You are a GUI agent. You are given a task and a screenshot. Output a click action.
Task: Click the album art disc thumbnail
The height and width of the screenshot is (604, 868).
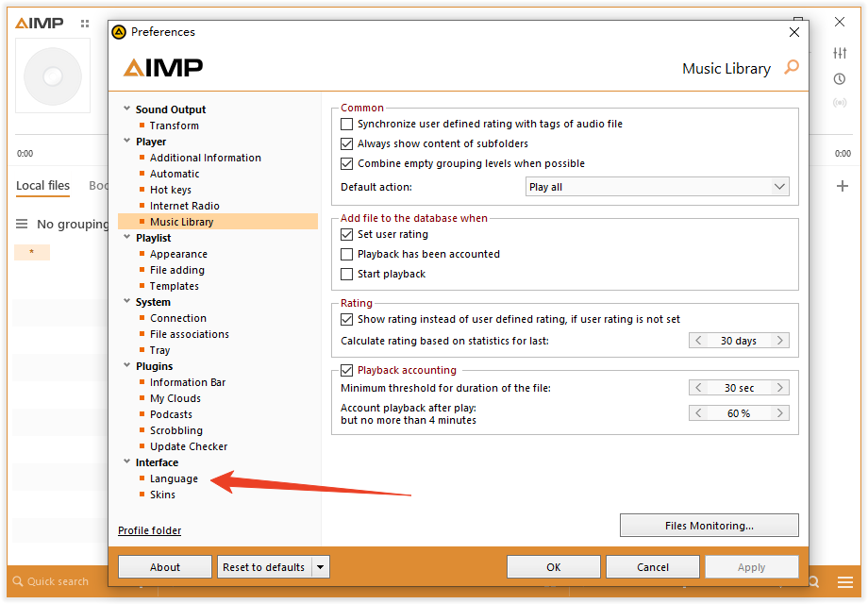(x=53, y=75)
